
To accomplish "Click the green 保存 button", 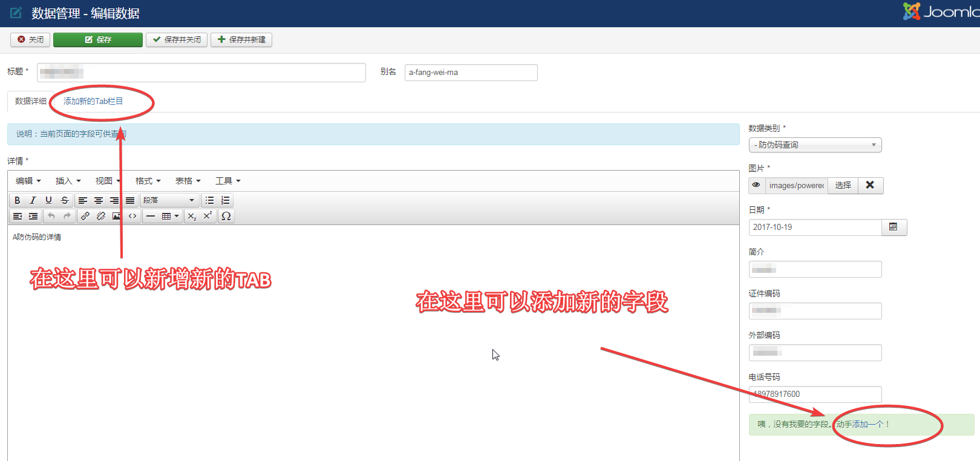I will point(98,40).
